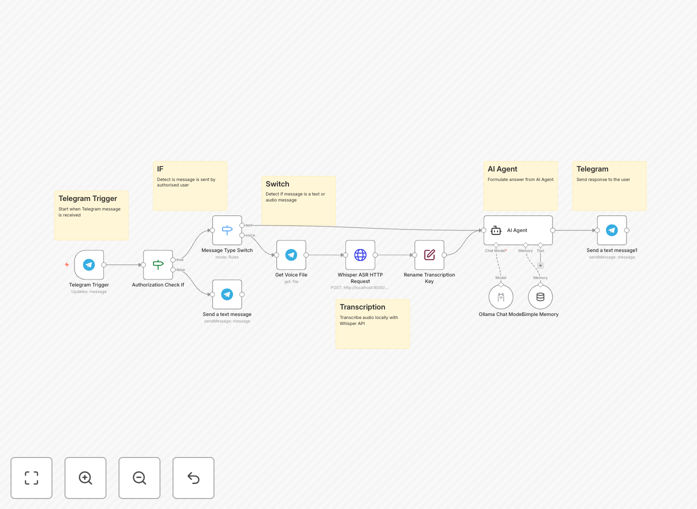Zoom out of the workflow canvas

pos(139,478)
